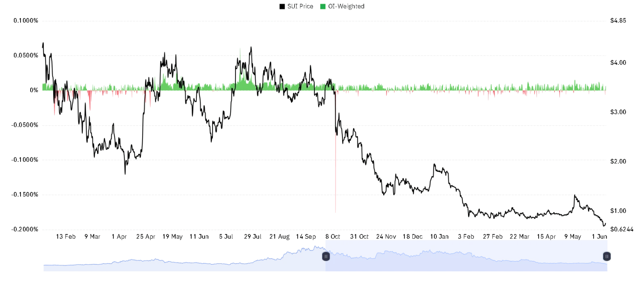Click the black SUI Price legend swatch

pyautogui.click(x=282, y=6)
